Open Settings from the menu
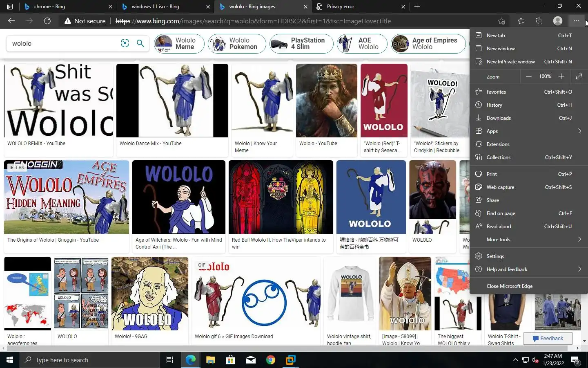Screen dimensions: 588x368 (x=529, y=256)
